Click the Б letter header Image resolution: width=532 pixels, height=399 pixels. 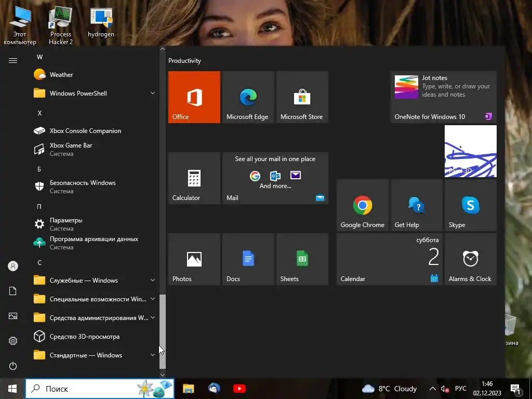[x=39, y=169]
